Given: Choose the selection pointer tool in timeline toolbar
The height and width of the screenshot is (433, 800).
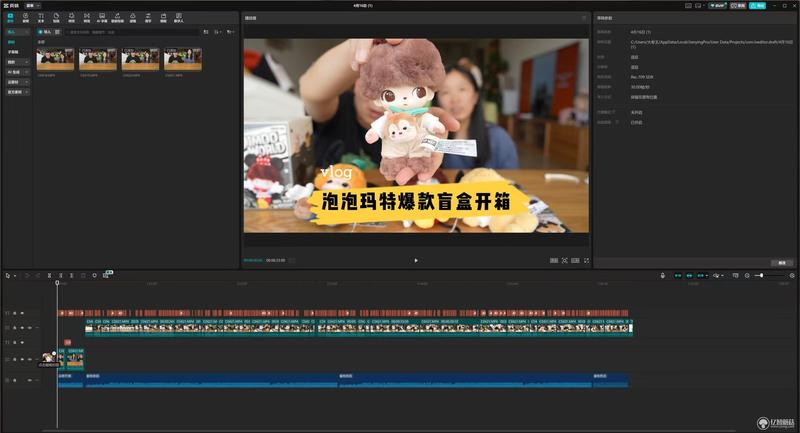Looking at the screenshot, I should click(8, 275).
